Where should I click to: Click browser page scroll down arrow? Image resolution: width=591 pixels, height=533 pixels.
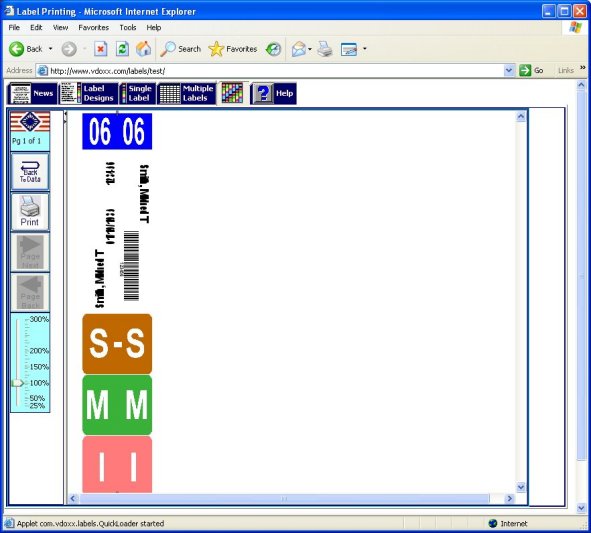(581, 508)
